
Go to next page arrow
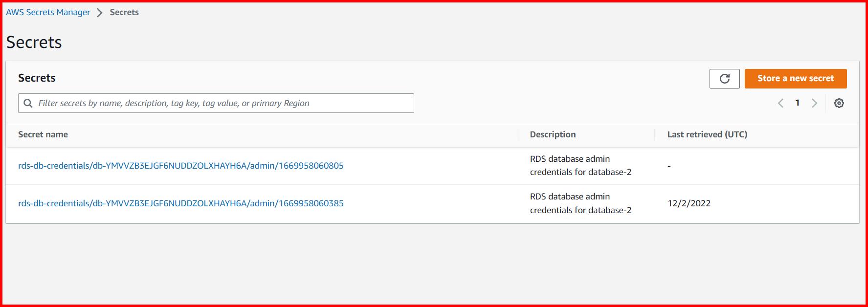[814, 103]
